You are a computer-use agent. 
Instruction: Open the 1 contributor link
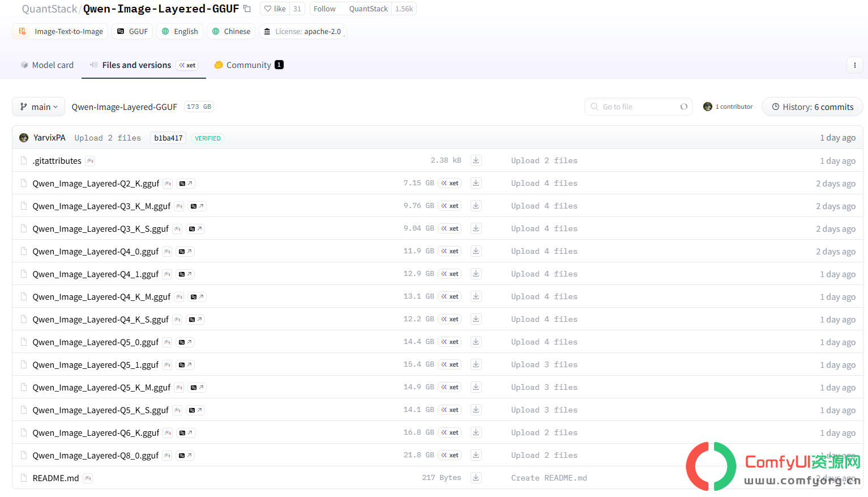tap(728, 107)
